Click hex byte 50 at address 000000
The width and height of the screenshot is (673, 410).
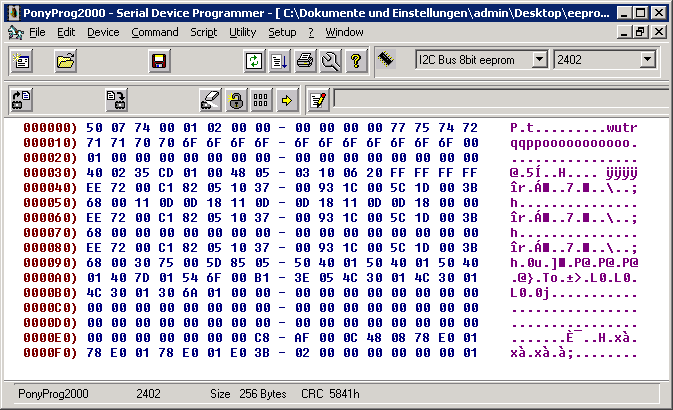point(94,128)
